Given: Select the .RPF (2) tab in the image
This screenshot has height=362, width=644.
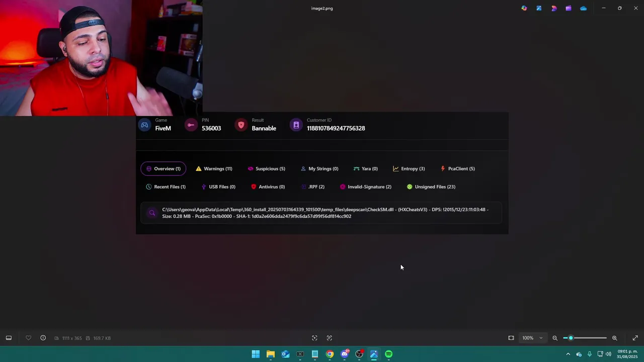Looking at the screenshot, I should tap(312, 187).
